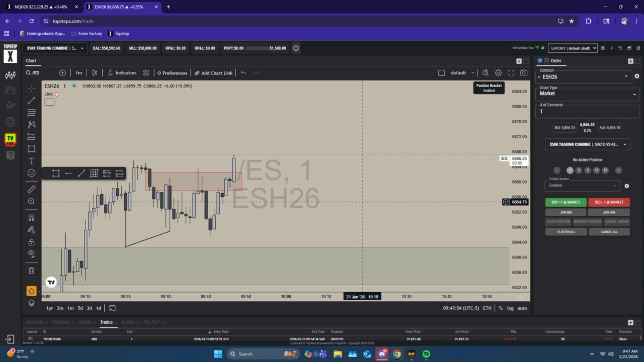Select the 5 contracts quantity button
The height and width of the screenshot is (362, 644).
587,170
